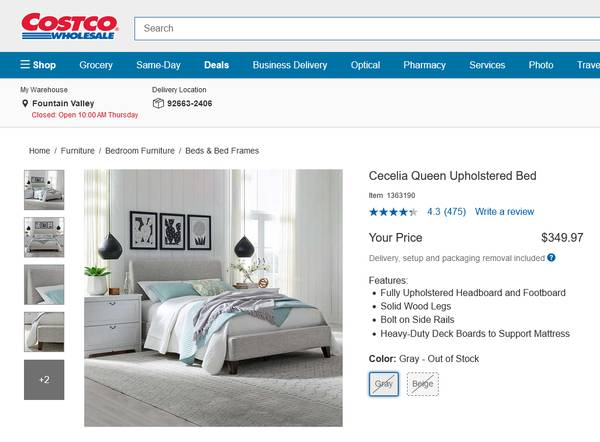The image size is (600, 442).
Task: Go to the Pharmacy section
Action: 424,65
